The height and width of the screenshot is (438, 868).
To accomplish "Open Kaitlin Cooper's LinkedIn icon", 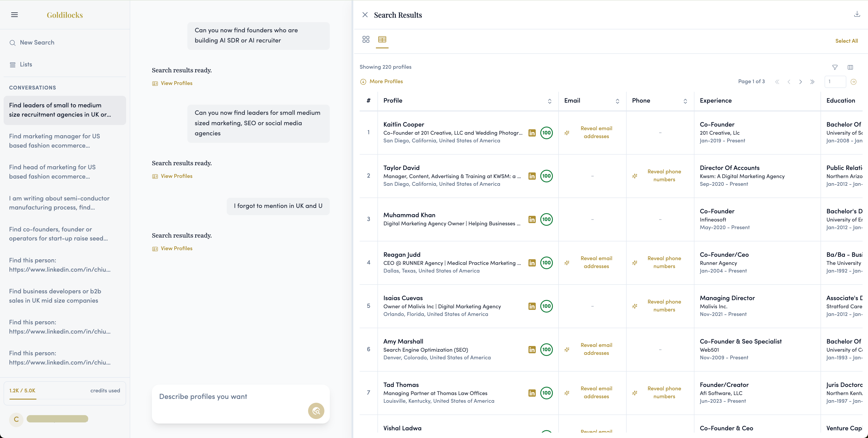I will (532, 133).
